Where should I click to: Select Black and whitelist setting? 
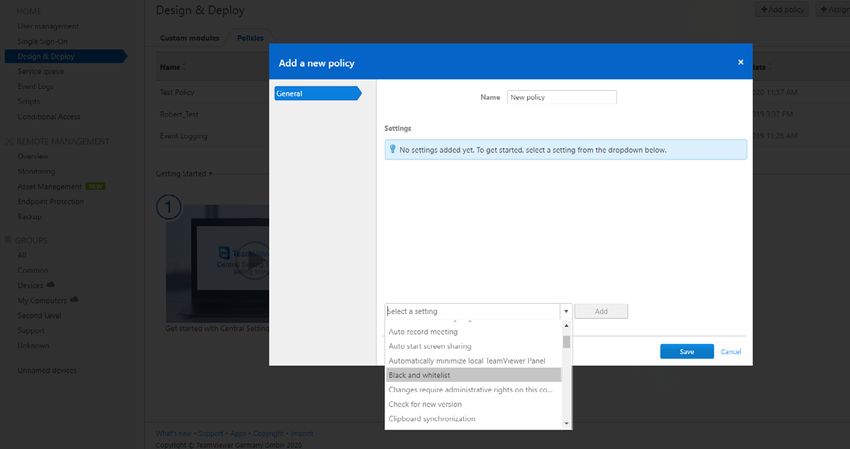(x=474, y=375)
